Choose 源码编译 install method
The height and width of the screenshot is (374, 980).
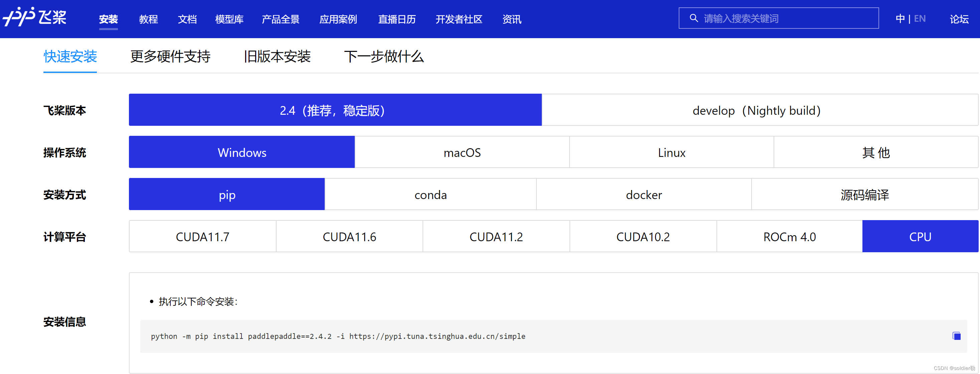[x=864, y=195]
